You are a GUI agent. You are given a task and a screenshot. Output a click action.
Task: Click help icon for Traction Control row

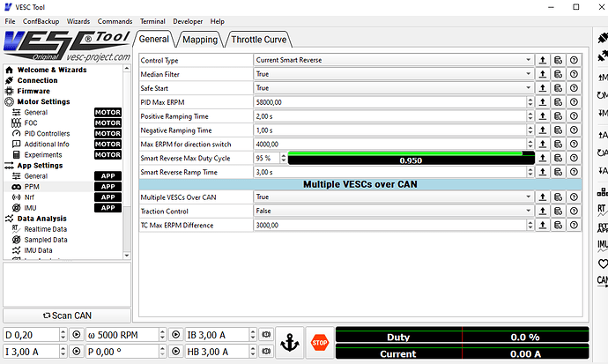coord(574,212)
